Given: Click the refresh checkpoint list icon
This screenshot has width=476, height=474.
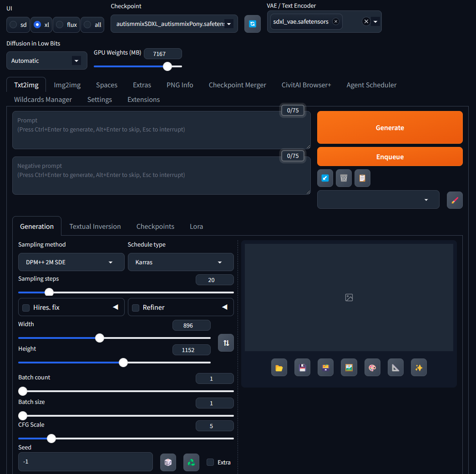Looking at the screenshot, I should [253, 24].
